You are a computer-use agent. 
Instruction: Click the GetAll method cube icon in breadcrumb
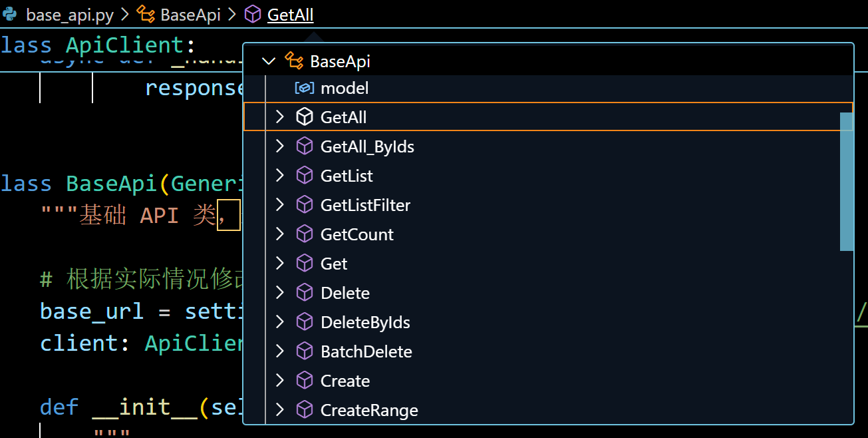(253, 15)
